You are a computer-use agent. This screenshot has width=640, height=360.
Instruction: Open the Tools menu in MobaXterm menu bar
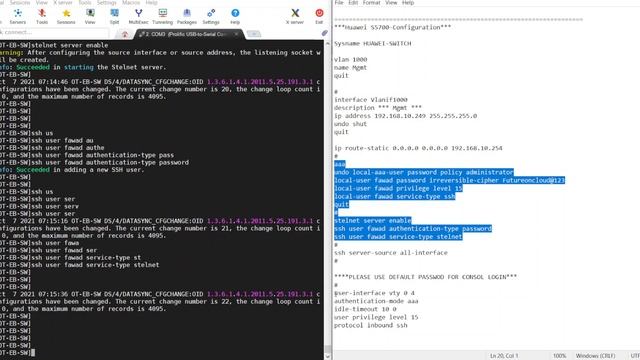pyautogui.click(x=84, y=2)
